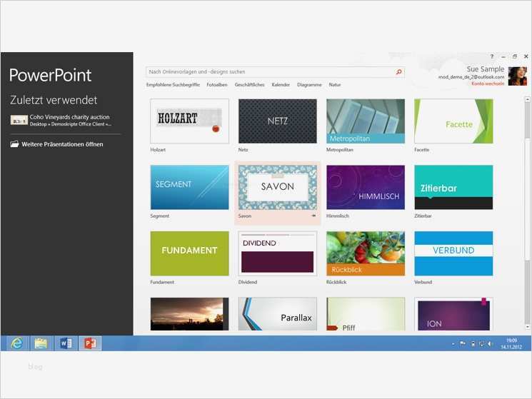Viewport: 532px width, 399px height.
Task: Click the volume icon in system tray
Action: click(x=491, y=344)
